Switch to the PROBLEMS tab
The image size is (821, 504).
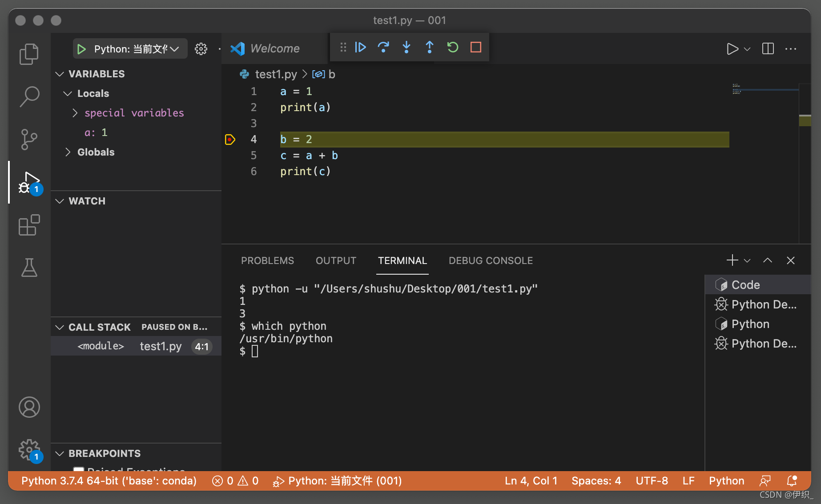267,260
